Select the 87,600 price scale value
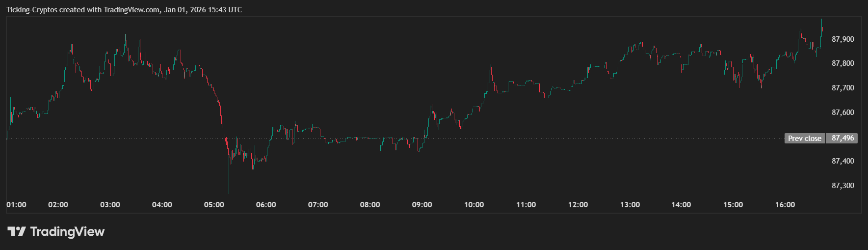Viewport: 868px width, 250px height. click(x=842, y=112)
